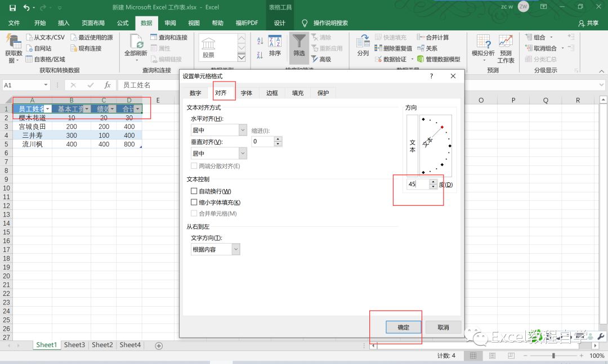Click Text to Columns (分列)
Image resolution: width=608 pixels, height=364 pixels.
[x=363, y=46]
